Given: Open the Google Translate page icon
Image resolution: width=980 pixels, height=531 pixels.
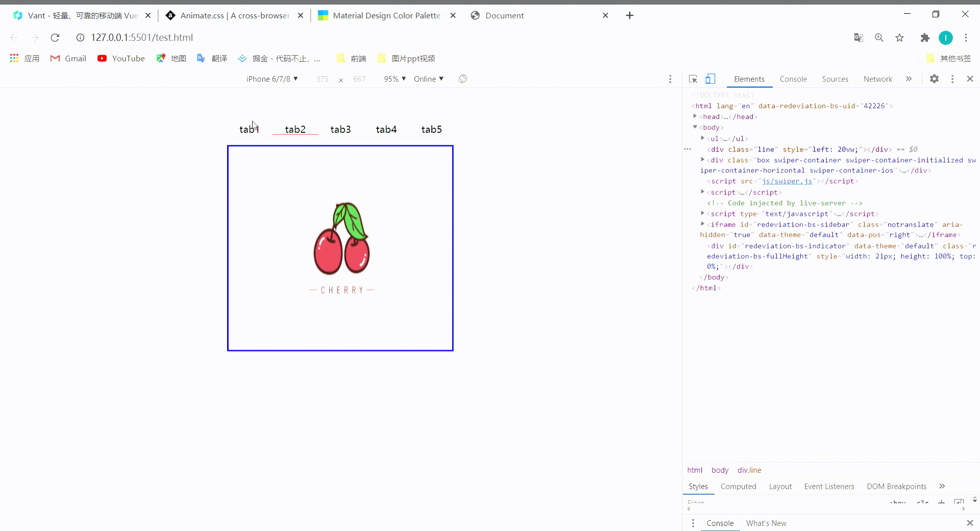Looking at the screenshot, I should point(859,37).
